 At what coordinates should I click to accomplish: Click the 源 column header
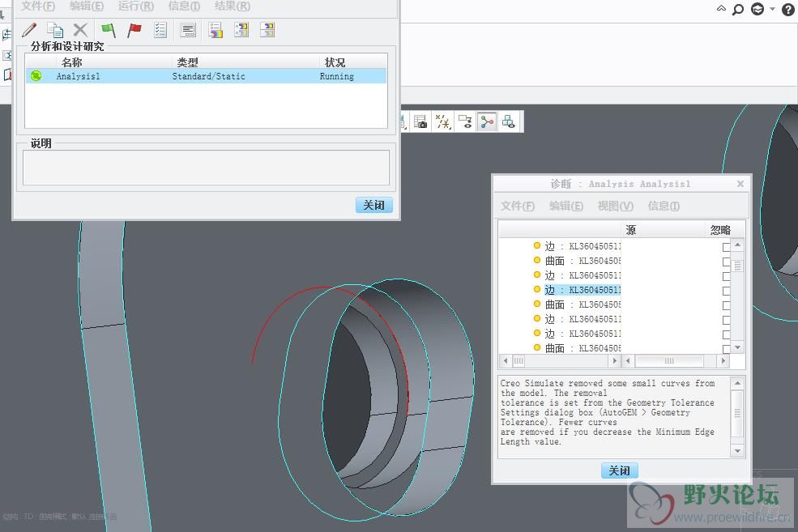point(631,230)
